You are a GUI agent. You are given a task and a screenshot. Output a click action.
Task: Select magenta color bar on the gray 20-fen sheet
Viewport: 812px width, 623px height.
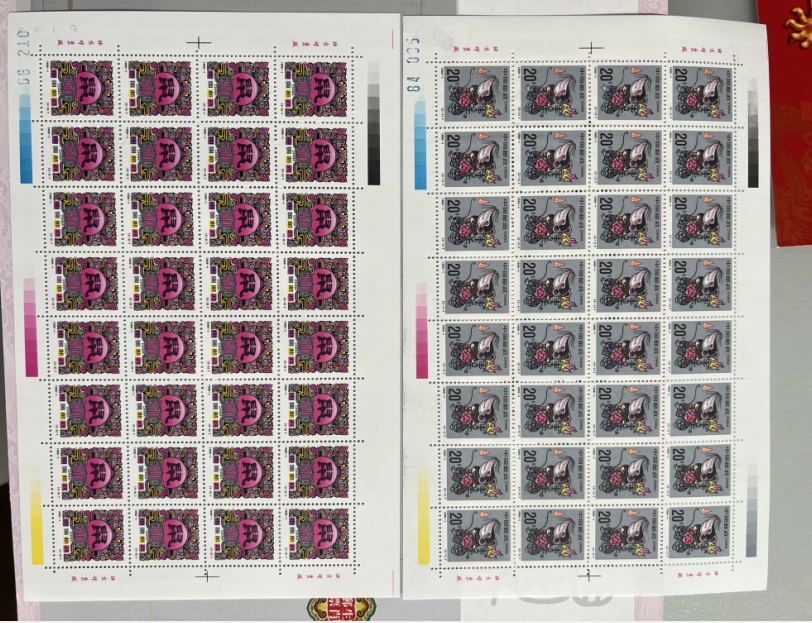tap(422, 330)
